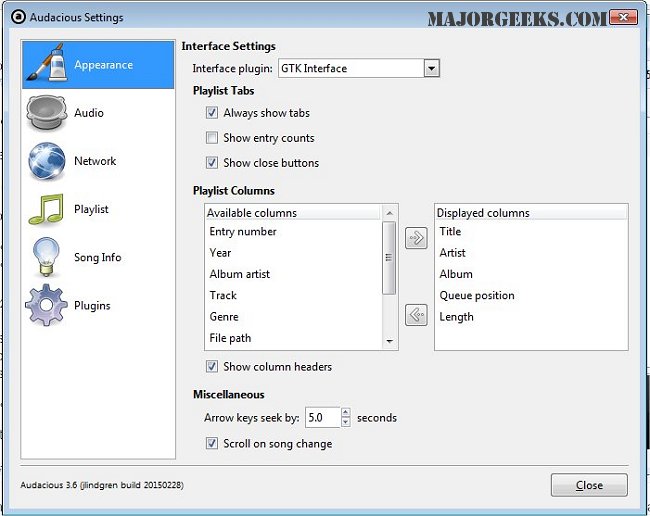Toggle Show column headers checkbox
This screenshot has height=516, width=650.
tap(212, 366)
